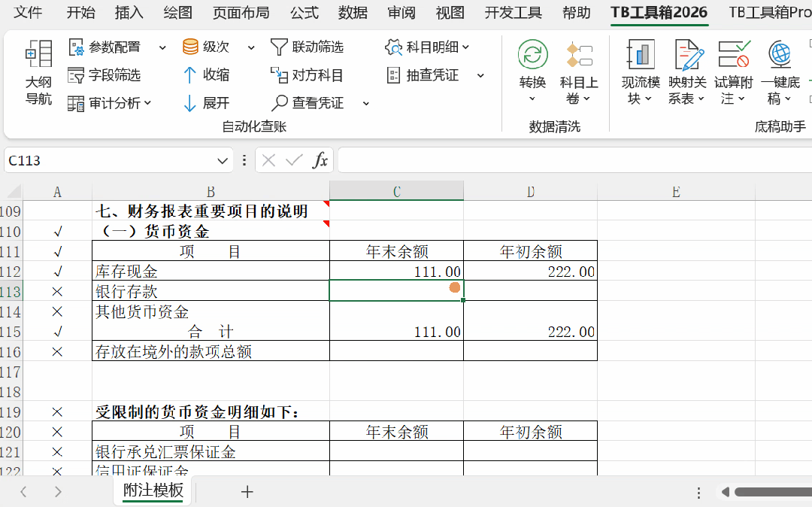Expand the 科目上卷 dropdown chevron
812x507 pixels.
tap(586, 99)
